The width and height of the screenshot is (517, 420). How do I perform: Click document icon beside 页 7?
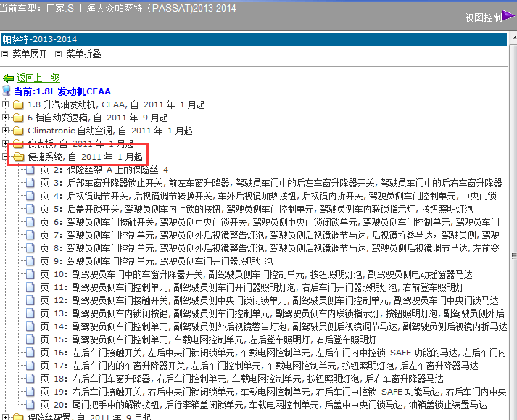point(30,235)
